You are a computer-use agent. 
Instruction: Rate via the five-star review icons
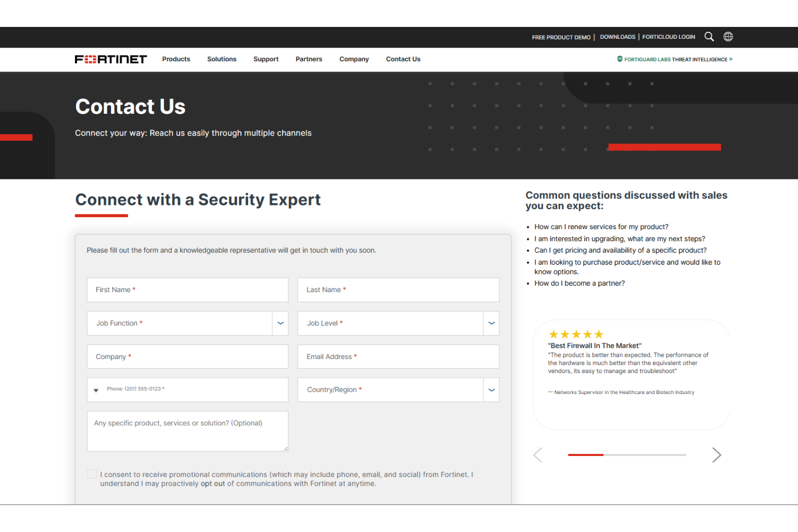(x=576, y=334)
